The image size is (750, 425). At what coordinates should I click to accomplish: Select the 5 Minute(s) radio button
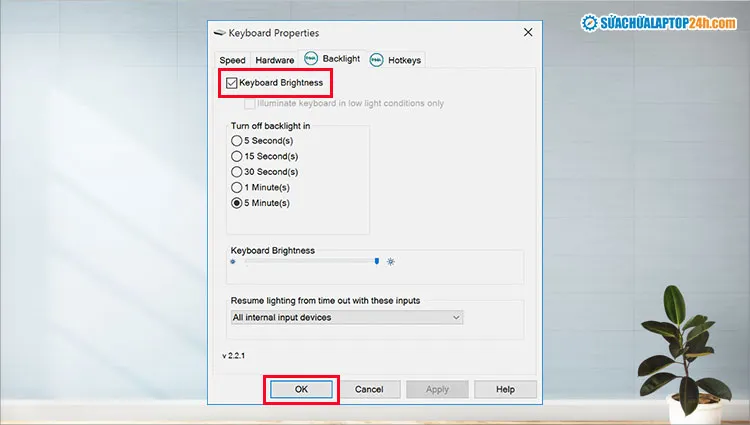237,203
